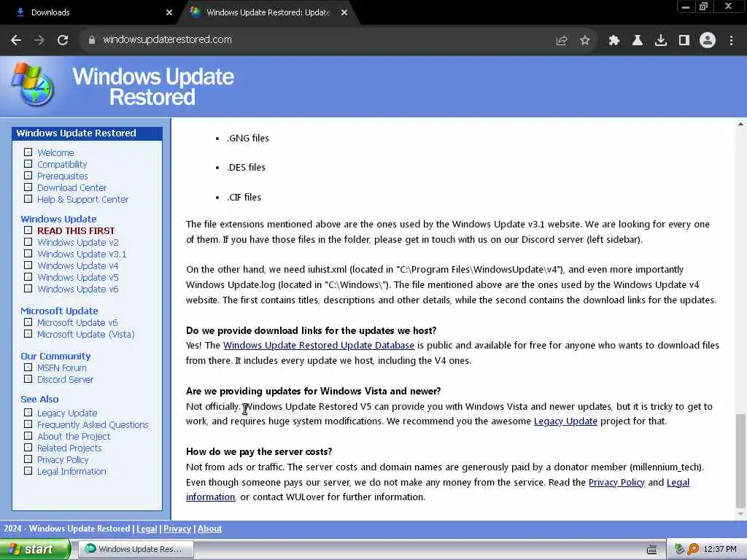The width and height of the screenshot is (747, 560).
Task: Open READ THIS FIRST link
Action: tap(76, 231)
